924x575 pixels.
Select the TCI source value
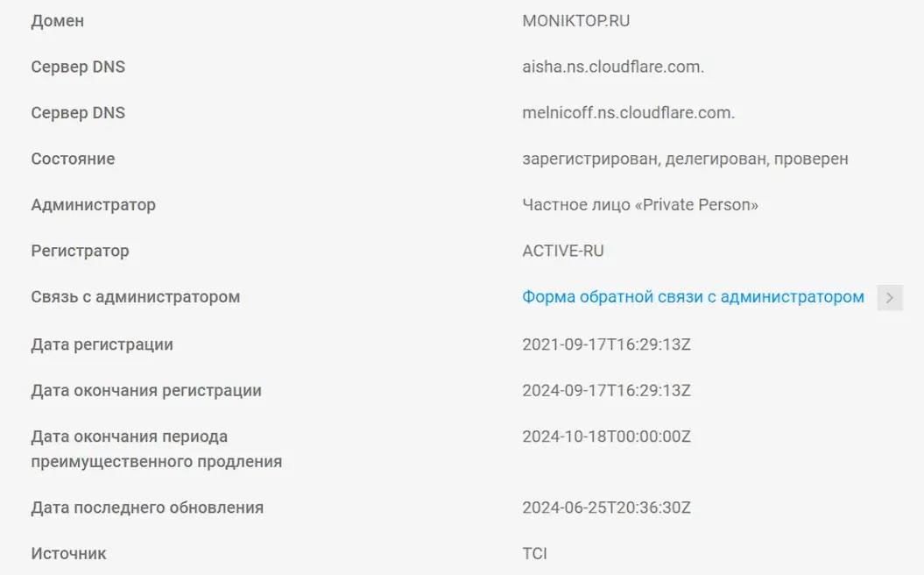click(x=535, y=553)
